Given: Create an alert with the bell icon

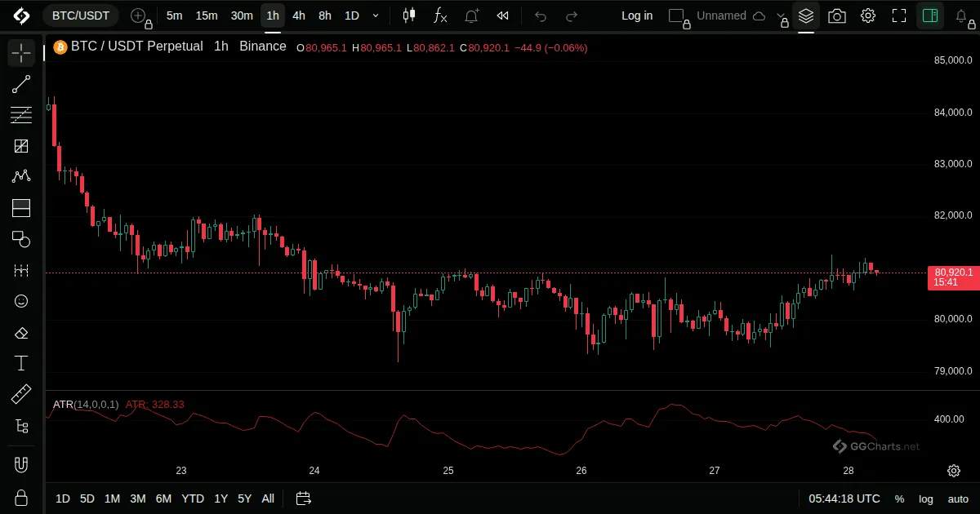Looking at the screenshot, I should [471, 16].
